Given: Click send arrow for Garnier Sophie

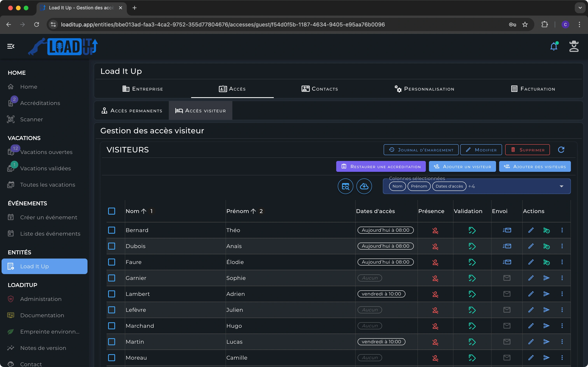Looking at the screenshot, I should (x=546, y=278).
